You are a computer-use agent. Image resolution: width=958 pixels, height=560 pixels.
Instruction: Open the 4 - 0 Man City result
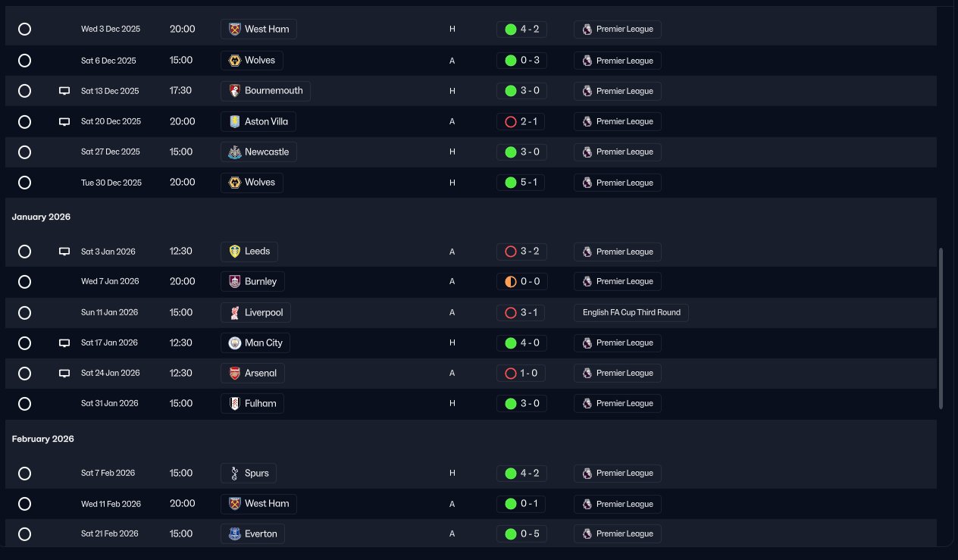coord(521,343)
